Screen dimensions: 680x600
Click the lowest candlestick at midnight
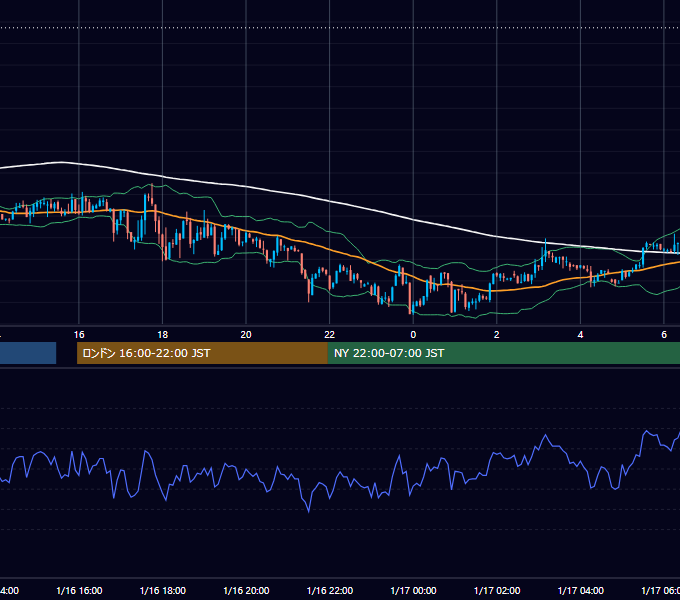[x=410, y=299]
